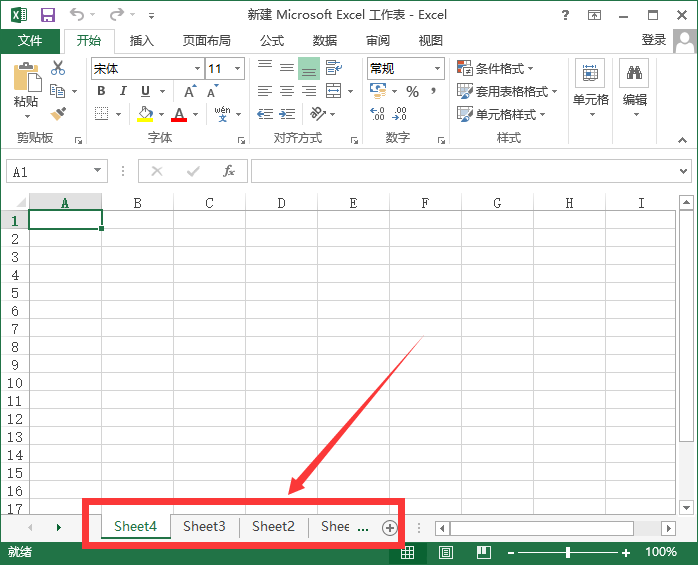Toggle Align Right
The height and width of the screenshot is (565, 698).
click(309, 91)
